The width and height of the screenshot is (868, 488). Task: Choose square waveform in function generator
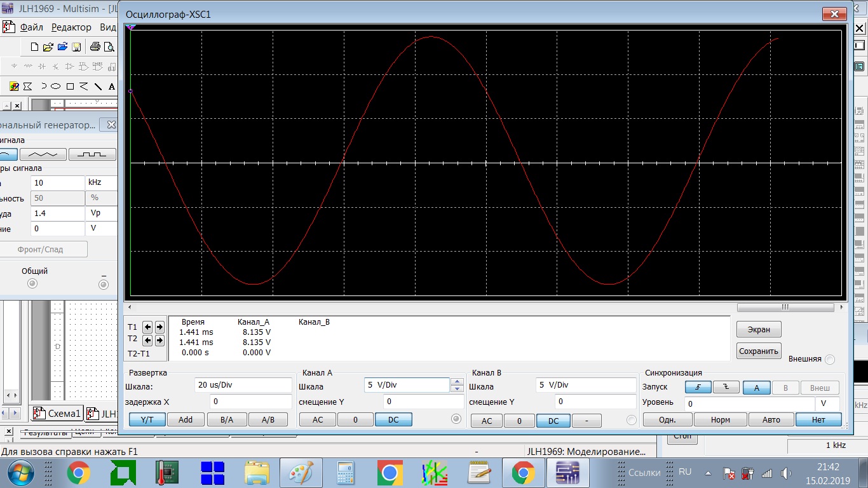[92, 154]
